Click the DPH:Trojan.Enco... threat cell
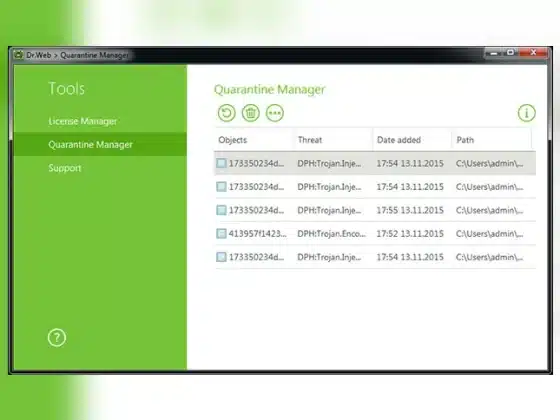Viewport: 560px width, 420px height. (x=331, y=234)
